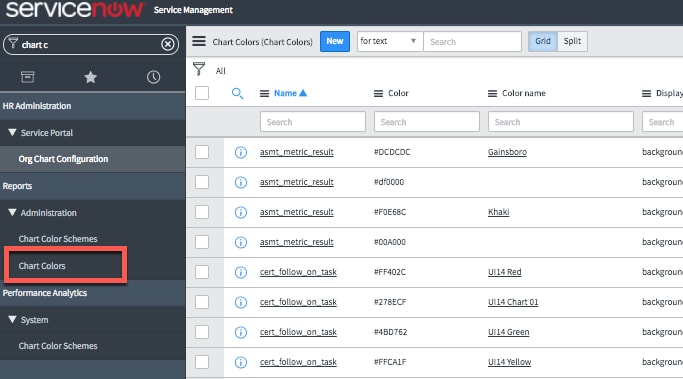
Task: Click the funnel filter icon beside All
Action: click(199, 69)
